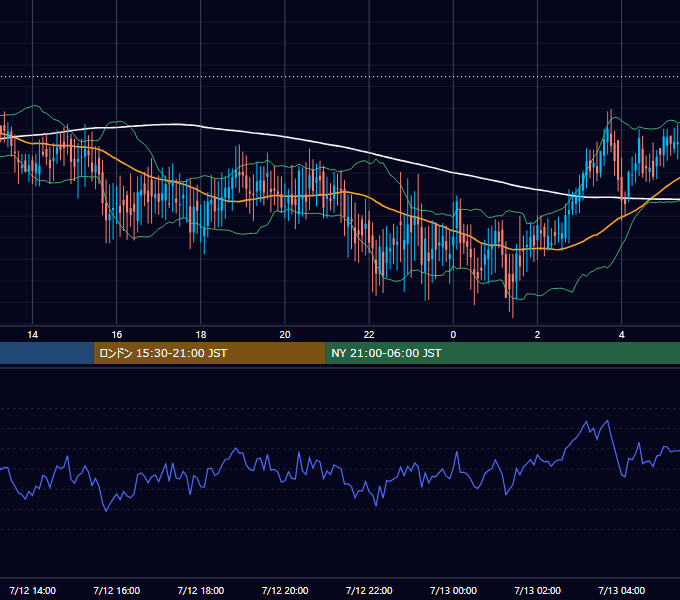Screen dimensions: 680x600
Task: Click the 7/13 02:00 date label
Action: (537, 590)
